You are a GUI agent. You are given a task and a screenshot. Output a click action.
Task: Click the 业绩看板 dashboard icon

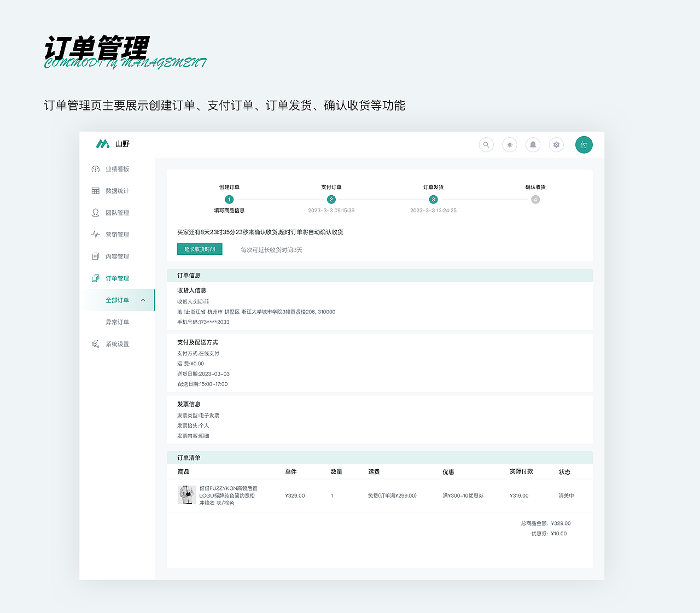point(96,169)
